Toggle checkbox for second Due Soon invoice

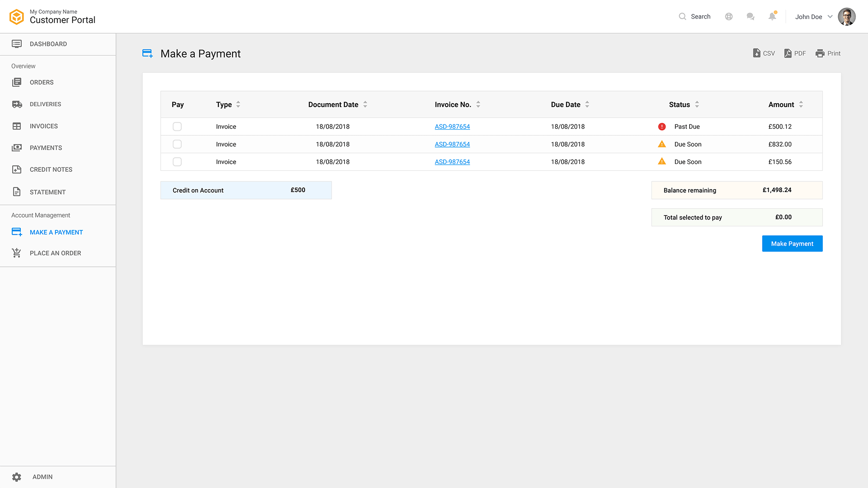177,161
